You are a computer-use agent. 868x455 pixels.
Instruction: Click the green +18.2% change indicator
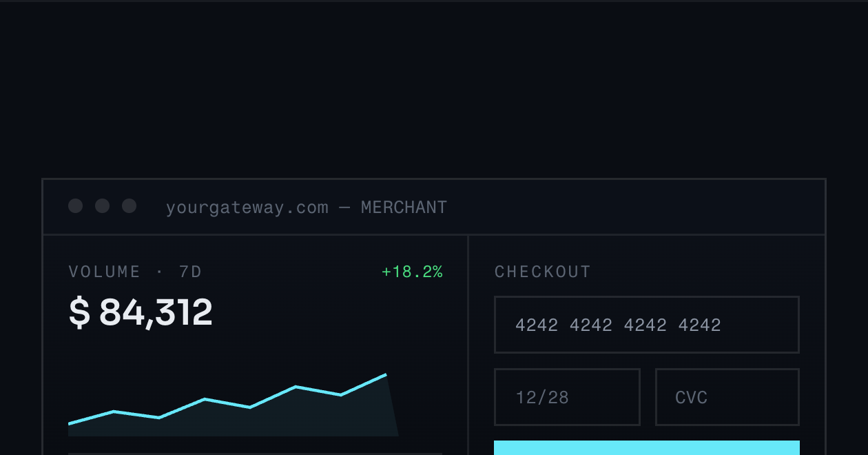(412, 272)
